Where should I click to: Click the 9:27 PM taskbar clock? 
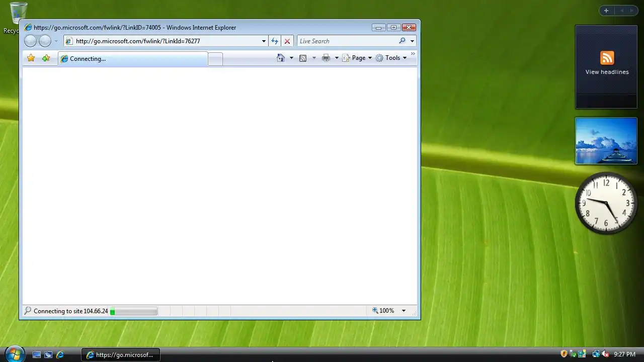624,354
